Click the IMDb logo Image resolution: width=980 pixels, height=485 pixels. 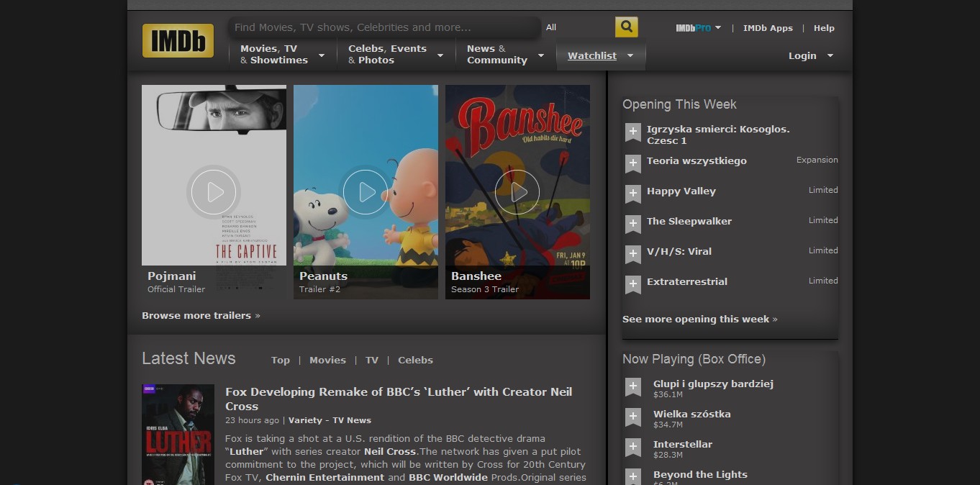pyautogui.click(x=178, y=40)
